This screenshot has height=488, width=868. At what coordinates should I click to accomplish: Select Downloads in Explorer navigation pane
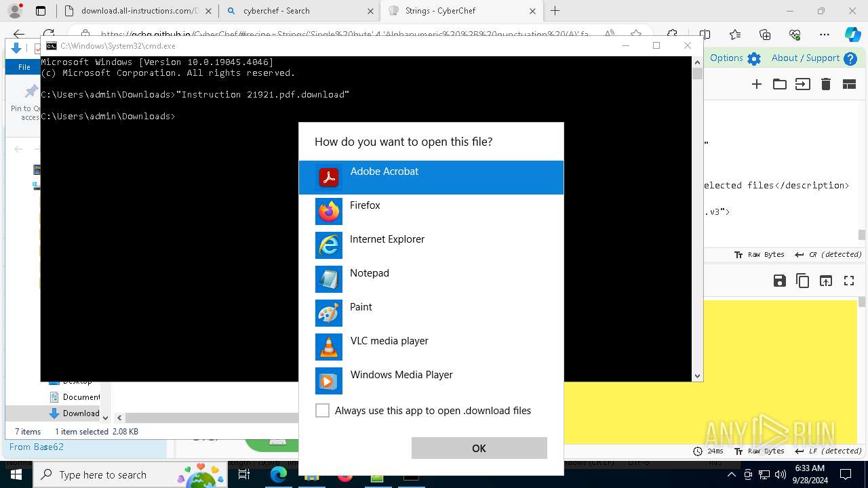pos(75,413)
